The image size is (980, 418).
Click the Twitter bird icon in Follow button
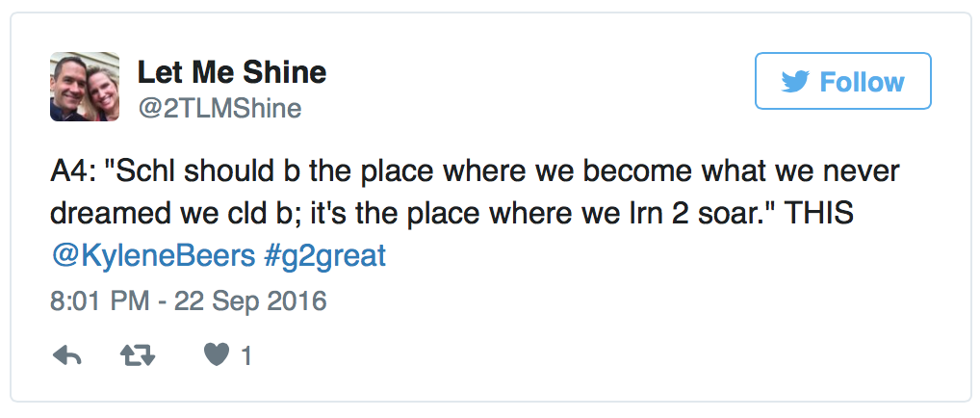[795, 82]
